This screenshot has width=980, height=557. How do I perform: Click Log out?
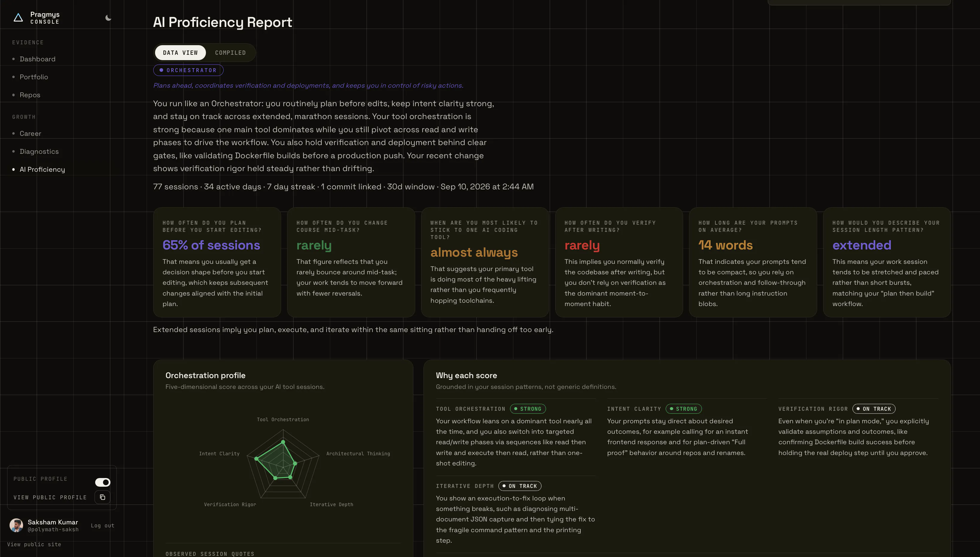click(103, 526)
